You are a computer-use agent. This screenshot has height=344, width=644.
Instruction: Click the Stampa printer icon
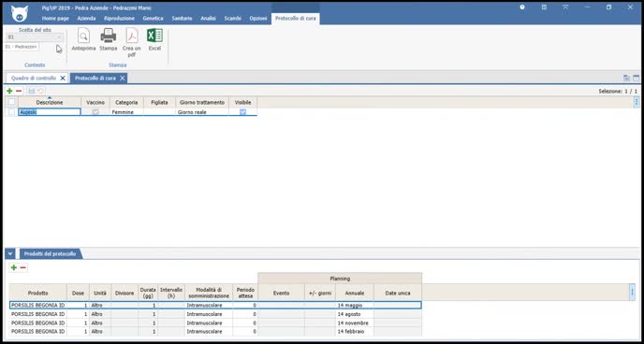pyautogui.click(x=109, y=40)
